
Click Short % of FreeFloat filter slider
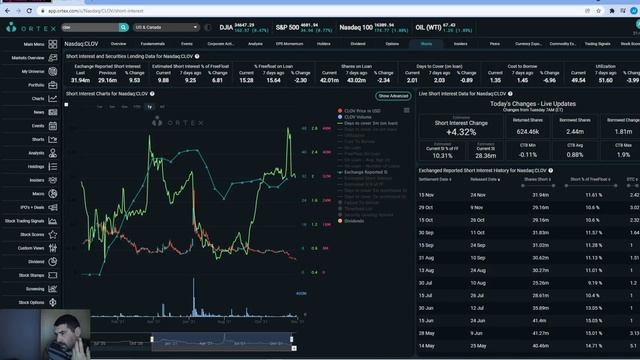click(591, 186)
